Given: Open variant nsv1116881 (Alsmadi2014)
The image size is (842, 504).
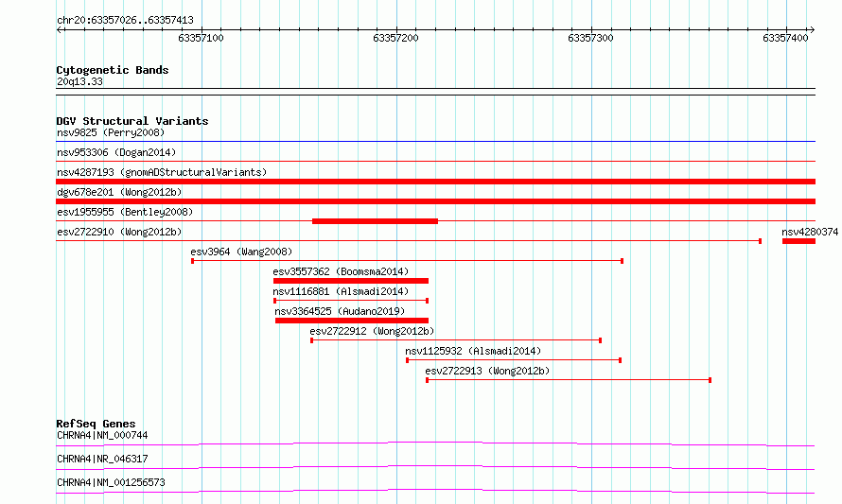Looking at the screenshot, I should tap(341, 291).
